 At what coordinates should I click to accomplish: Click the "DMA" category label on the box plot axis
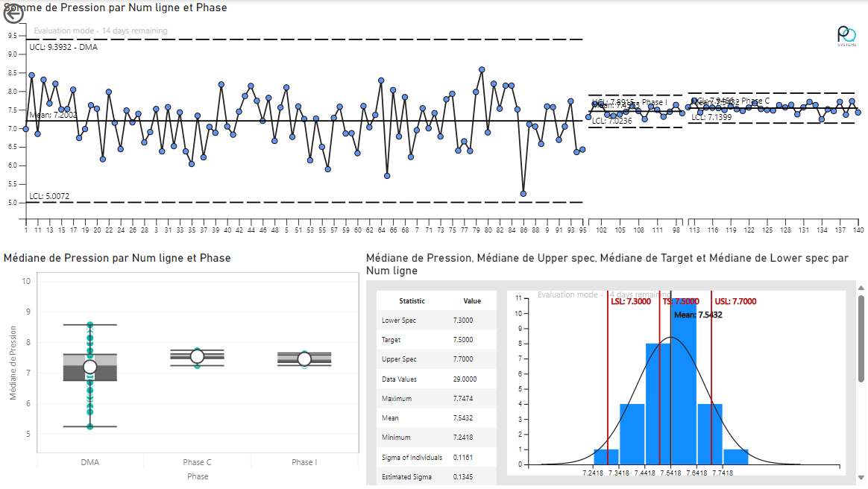[x=90, y=462]
